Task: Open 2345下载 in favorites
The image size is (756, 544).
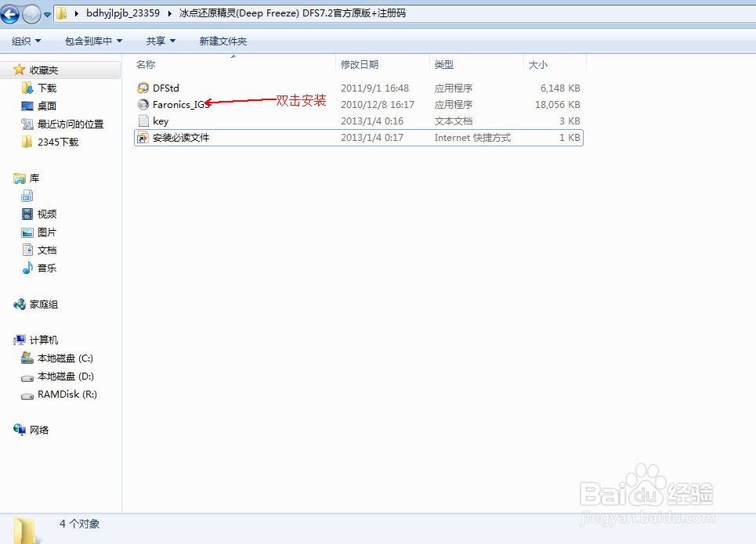Action: [x=58, y=142]
